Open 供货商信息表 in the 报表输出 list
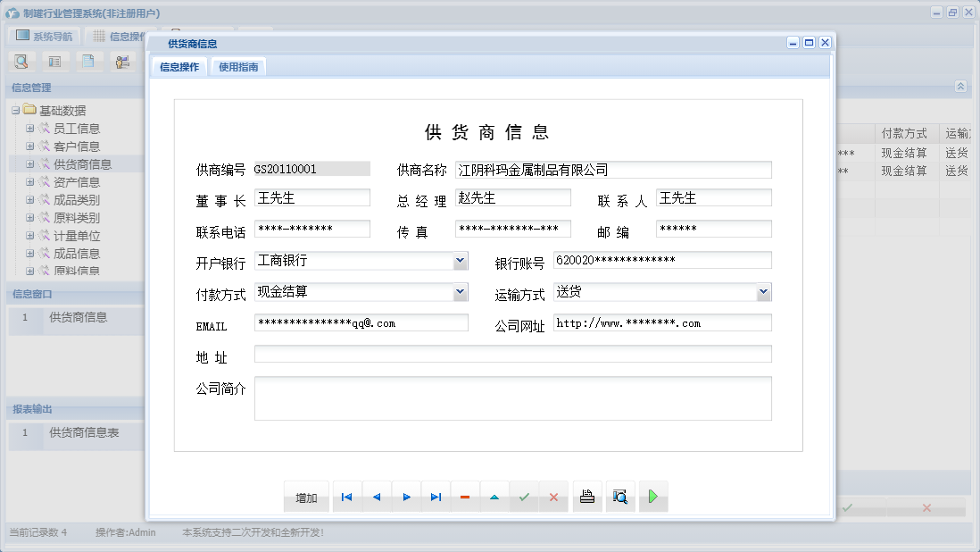The height and width of the screenshot is (552, 980). click(x=84, y=432)
